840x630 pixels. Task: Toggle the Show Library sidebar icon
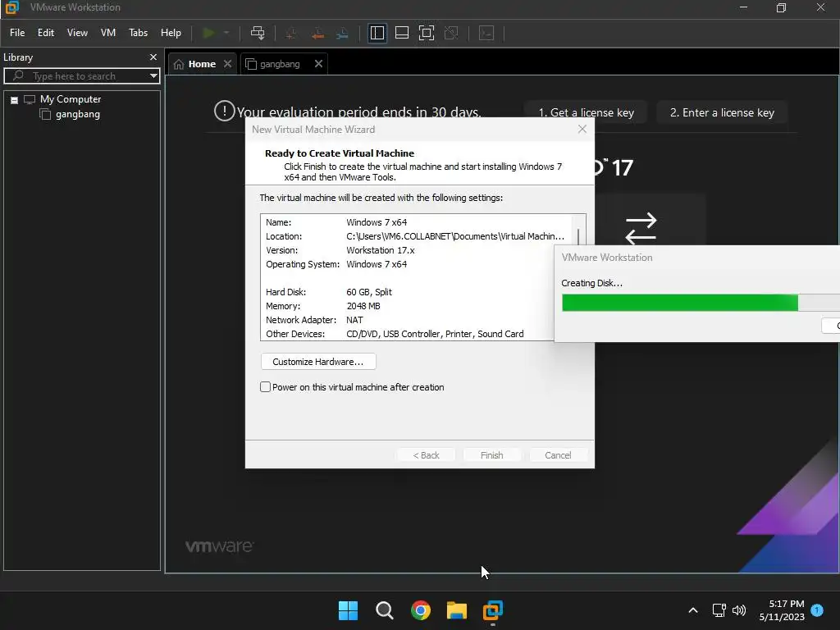pos(377,33)
